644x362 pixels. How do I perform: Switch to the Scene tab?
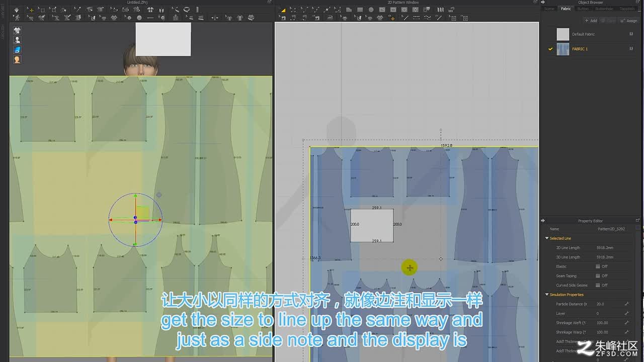click(x=549, y=9)
